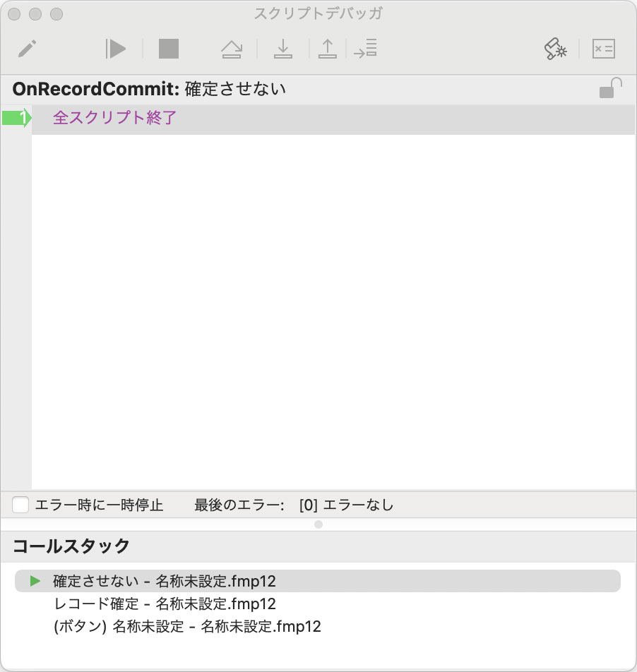
Task: Select call stack row (ボタン) 名称未設定
Action: [x=318, y=627]
